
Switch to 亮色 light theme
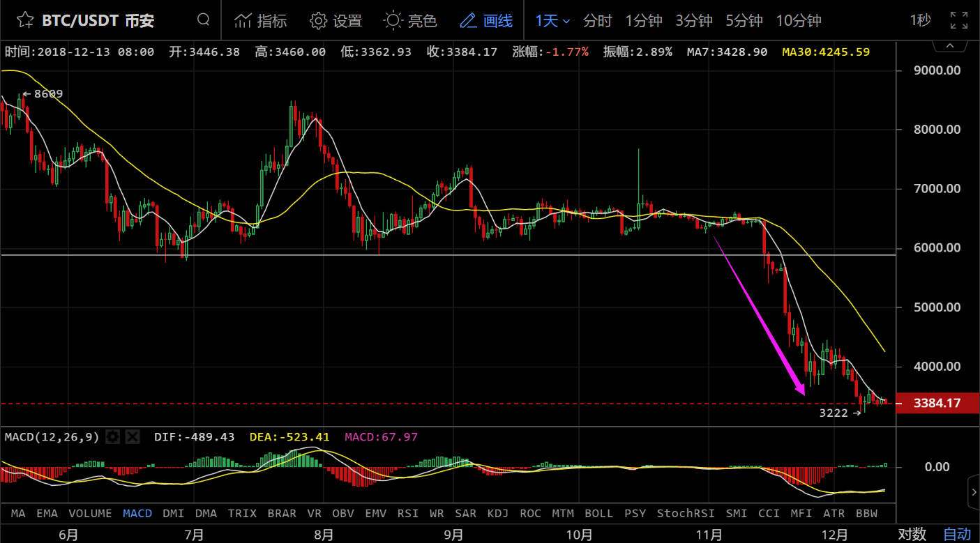[x=411, y=20]
